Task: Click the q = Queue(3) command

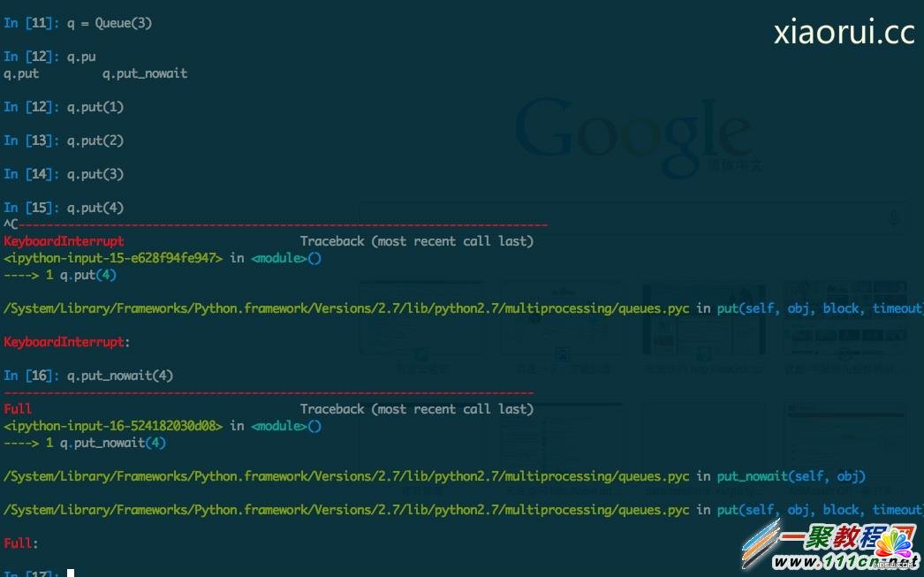Action: pyautogui.click(x=110, y=23)
